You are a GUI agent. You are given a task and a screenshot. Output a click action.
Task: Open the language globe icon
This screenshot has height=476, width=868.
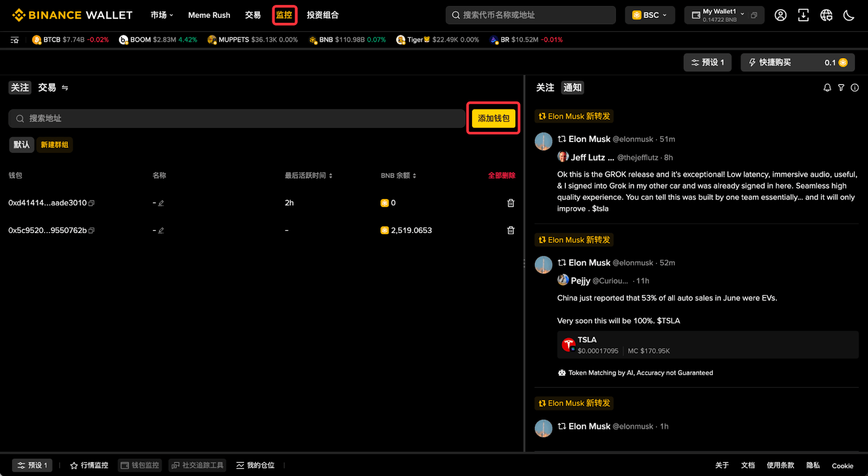[826, 15]
